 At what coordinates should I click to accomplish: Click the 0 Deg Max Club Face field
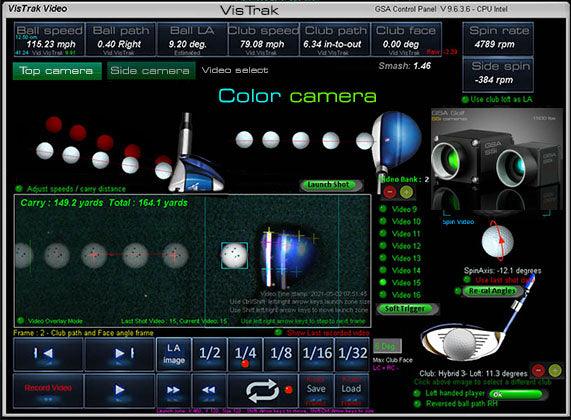pos(387,346)
